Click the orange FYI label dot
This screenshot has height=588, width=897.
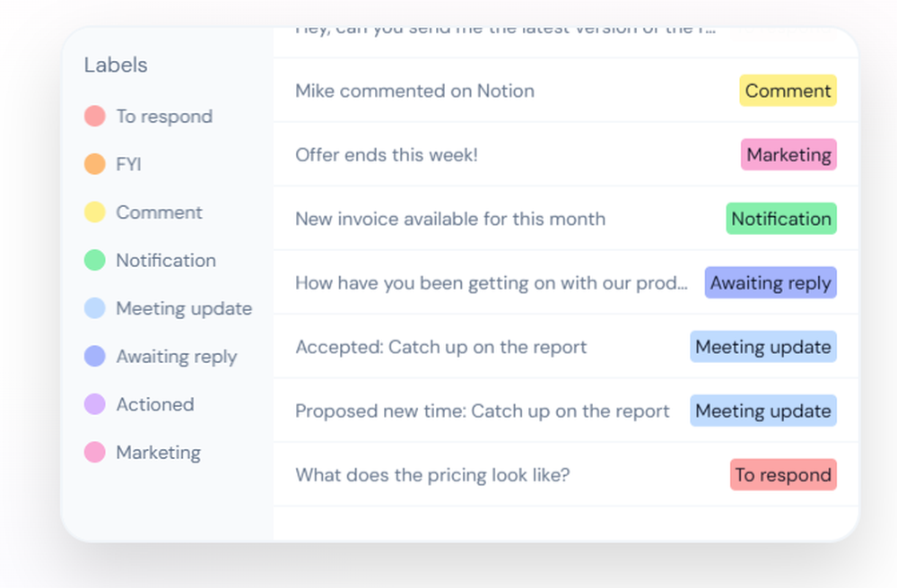click(95, 164)
